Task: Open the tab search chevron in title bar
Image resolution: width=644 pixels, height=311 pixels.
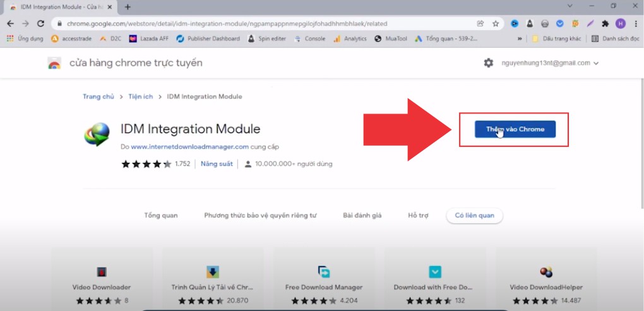Action: (x=570, y=6)
